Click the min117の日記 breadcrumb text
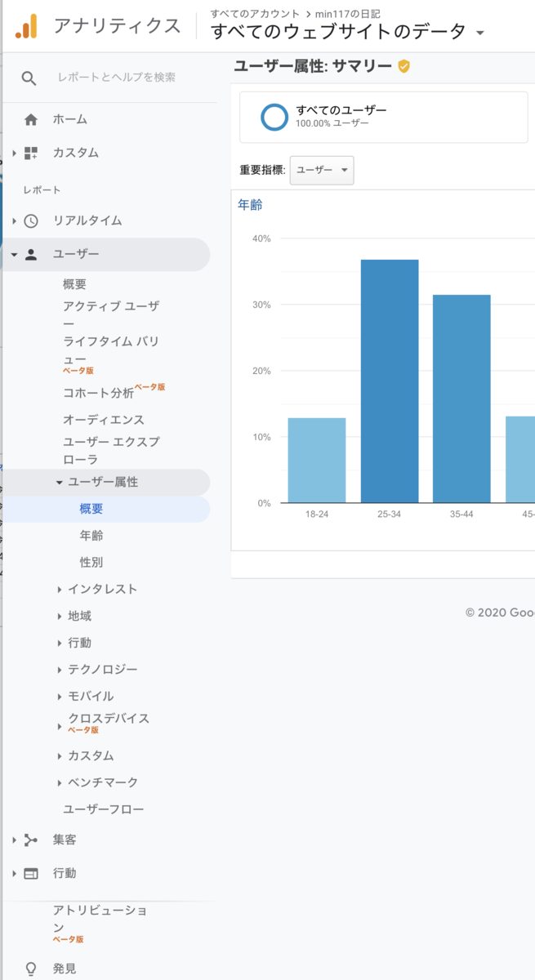The width and height of the screenshot is (535, 980). (347, 14)
